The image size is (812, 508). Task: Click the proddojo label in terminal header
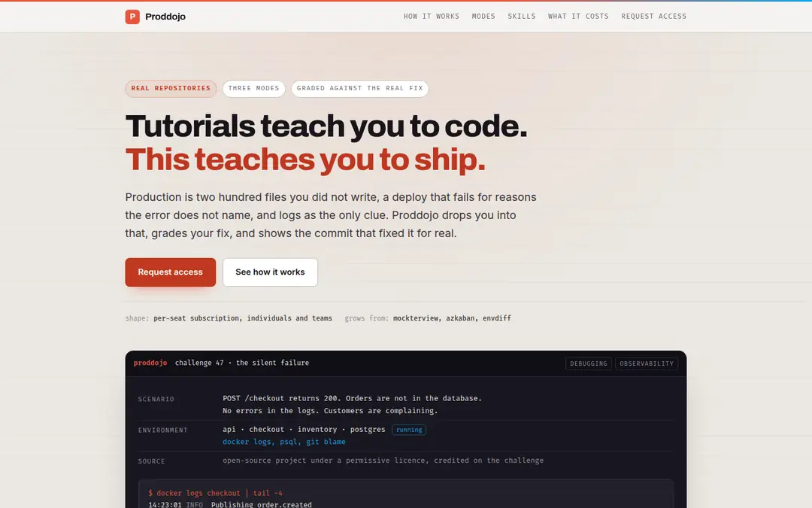(x=150, y=363)
